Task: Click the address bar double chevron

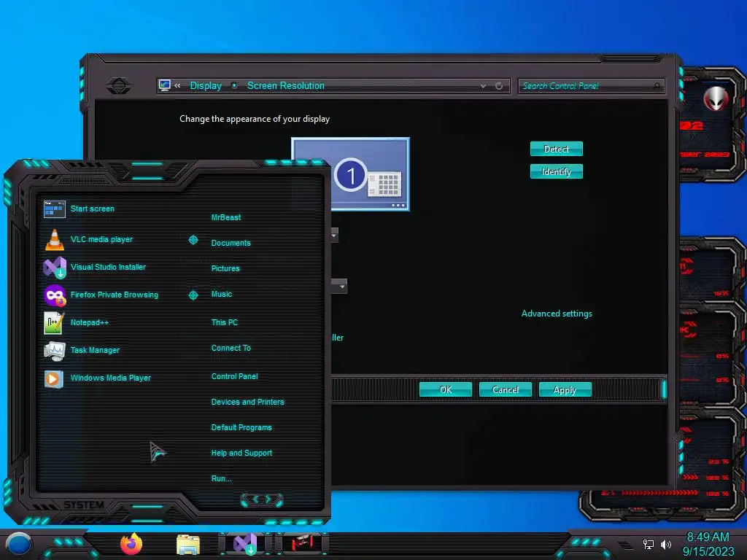Action: click(177, 86)
